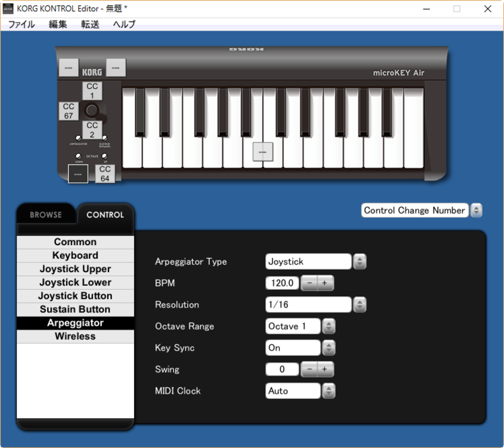Click the dashed label left of KORG logo
Image resolution: width=504 pixels, height=448 pixels.
69,67
